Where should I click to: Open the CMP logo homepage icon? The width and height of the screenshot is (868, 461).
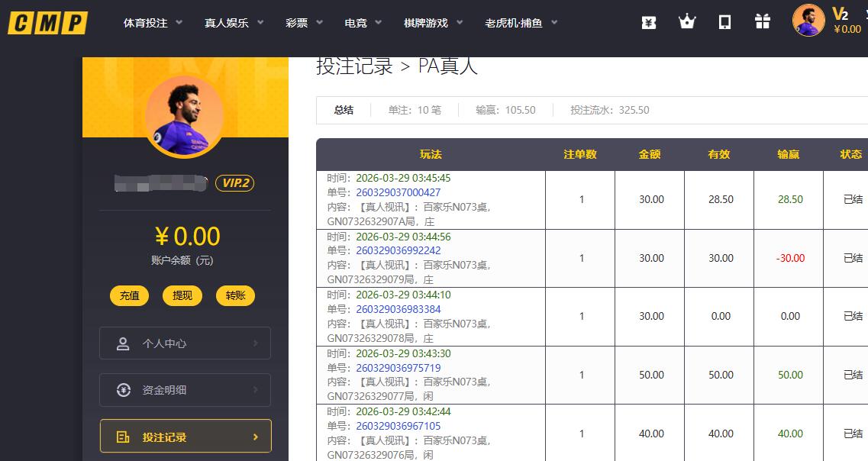point(47,23)
